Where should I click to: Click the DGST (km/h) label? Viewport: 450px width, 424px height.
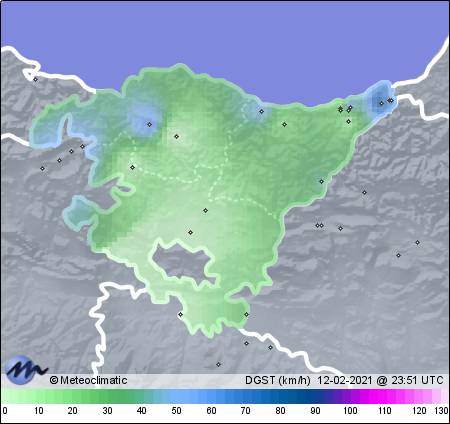[x=278, y=380]
